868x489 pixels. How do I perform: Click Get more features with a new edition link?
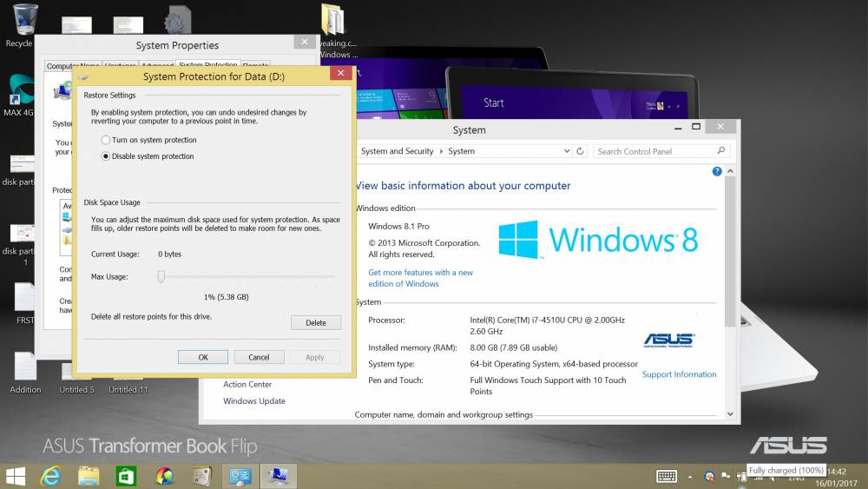(x=421, y=278)
